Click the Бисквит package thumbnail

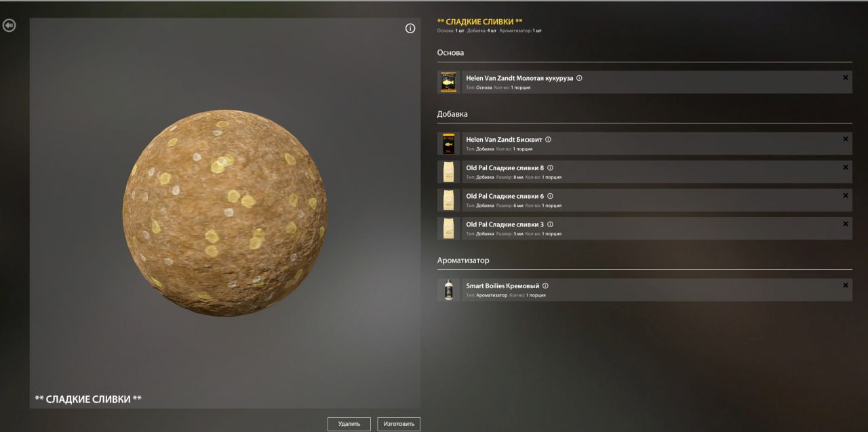[448, 144]
